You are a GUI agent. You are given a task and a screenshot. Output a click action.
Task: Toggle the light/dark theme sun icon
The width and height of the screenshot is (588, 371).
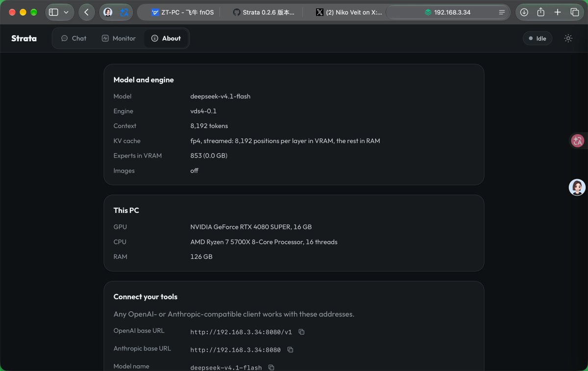(x=568, y=38)
